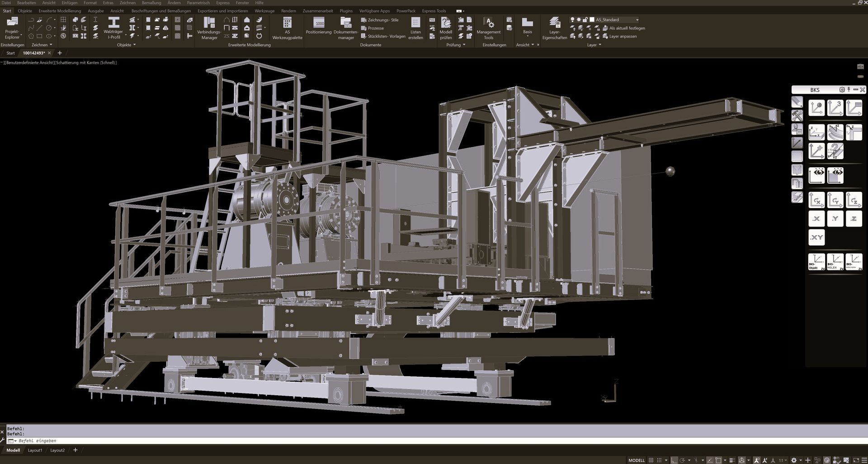The width and height of the screenshot is (868, 464).
Task: Open the AS_Standard layer dropdown
Action: pos(637,20)
